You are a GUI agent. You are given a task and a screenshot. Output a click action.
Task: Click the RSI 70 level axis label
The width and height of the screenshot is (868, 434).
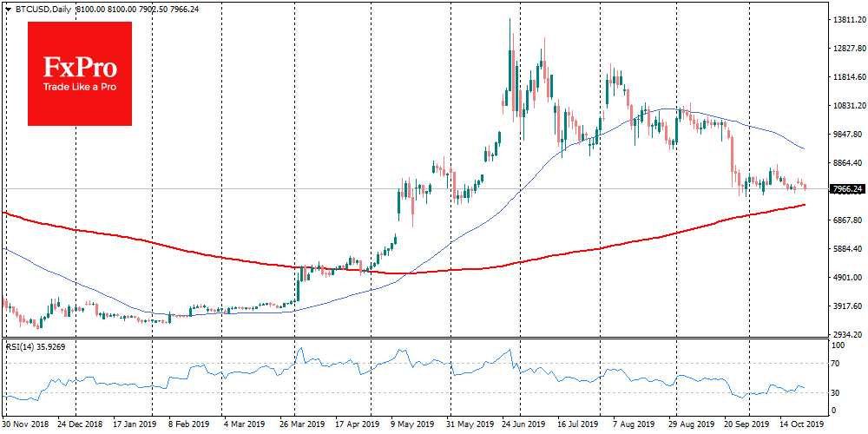pos(838,363)
